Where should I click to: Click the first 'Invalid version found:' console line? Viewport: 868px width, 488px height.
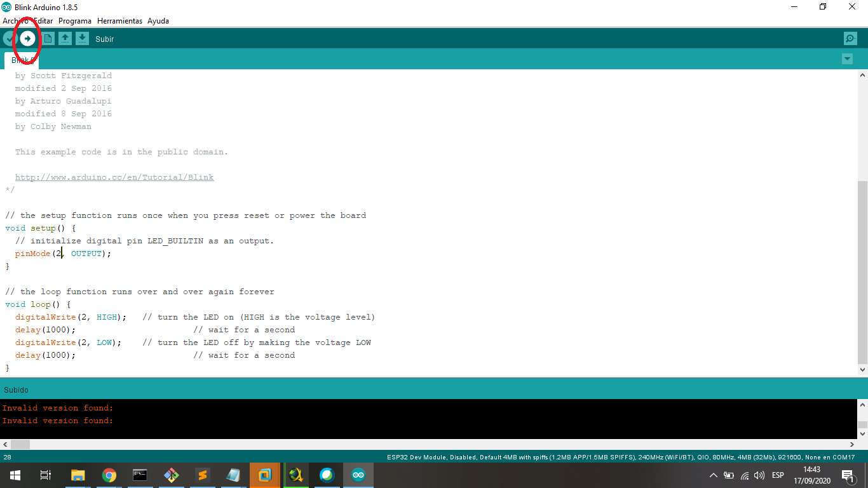pyautogui.click(x=58, y=408)
